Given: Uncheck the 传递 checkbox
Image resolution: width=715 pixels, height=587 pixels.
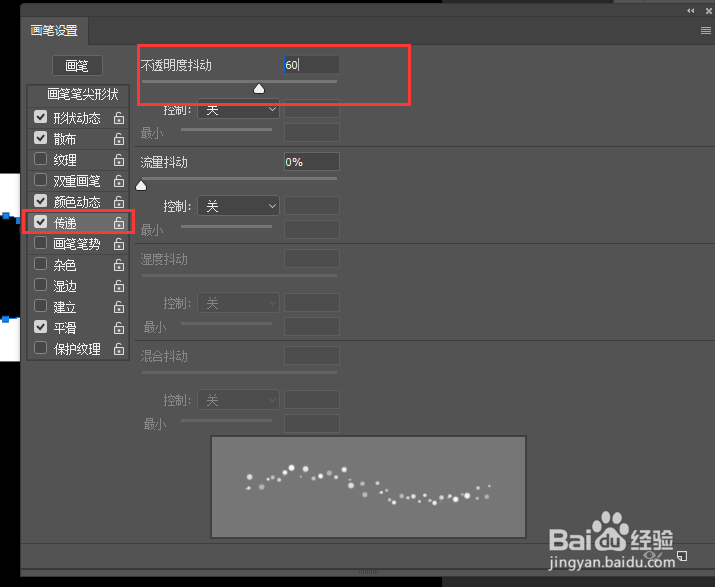Looking at the screenshot, I should (x=41, y=222).
